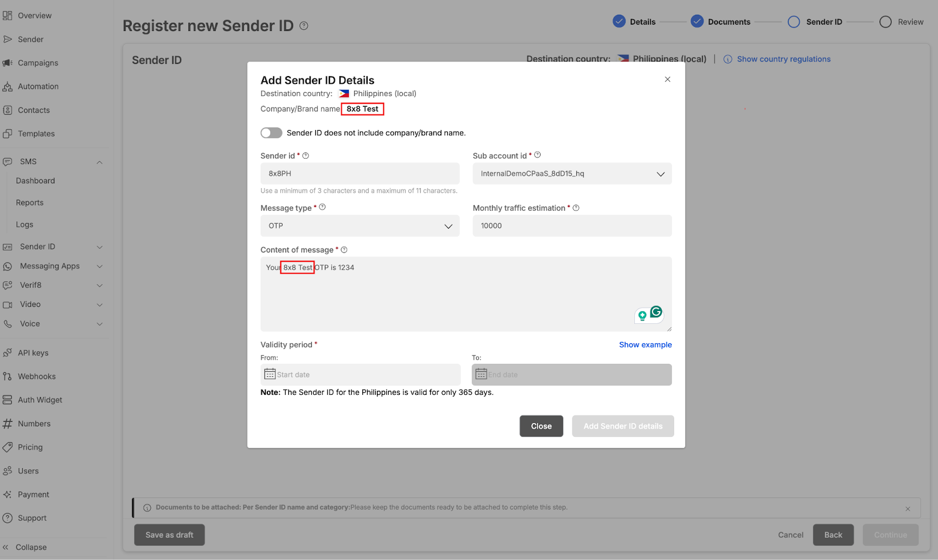938x560 pixels.
Task: Click the Sender id text field
Action: coord(359,174)
